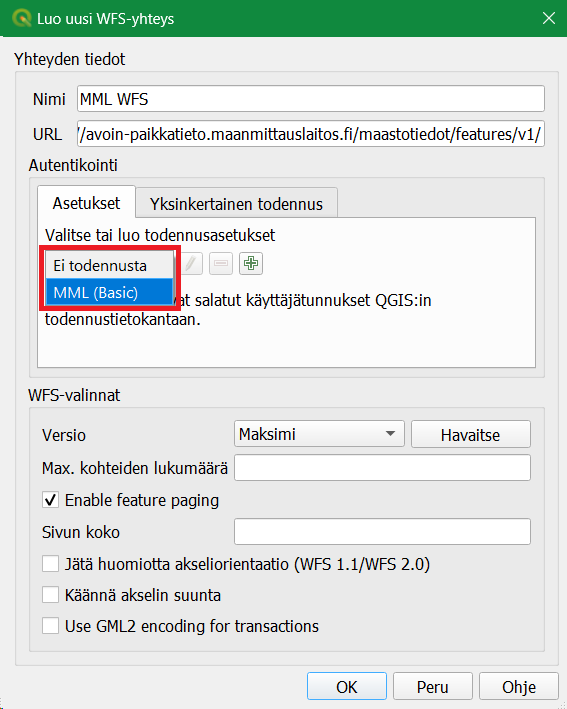Click the Autentikointi section label
Screen dimensions: 567x709
click(73, 165)
